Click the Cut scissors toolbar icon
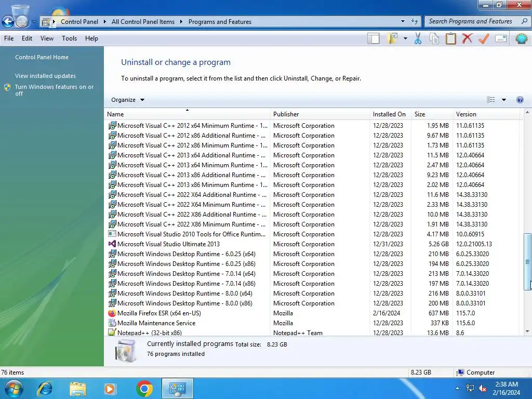This screenshot has height=399, width=532. pos(418,38)
